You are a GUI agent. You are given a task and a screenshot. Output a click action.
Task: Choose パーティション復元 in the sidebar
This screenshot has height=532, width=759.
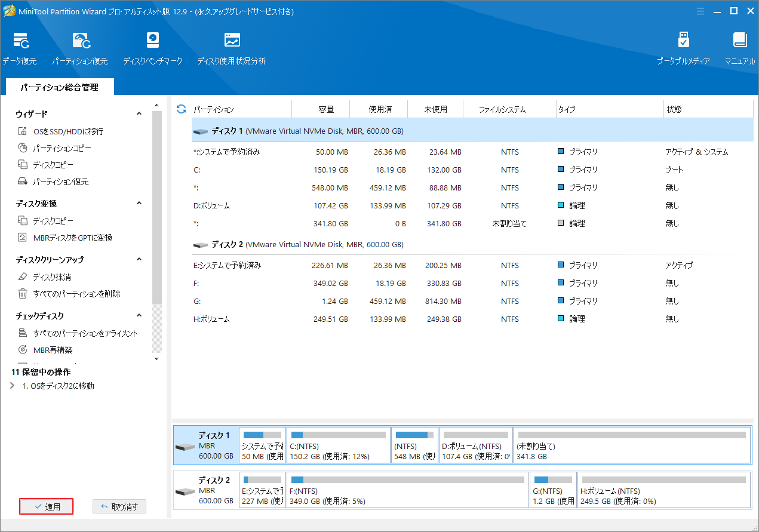(60, 182)
